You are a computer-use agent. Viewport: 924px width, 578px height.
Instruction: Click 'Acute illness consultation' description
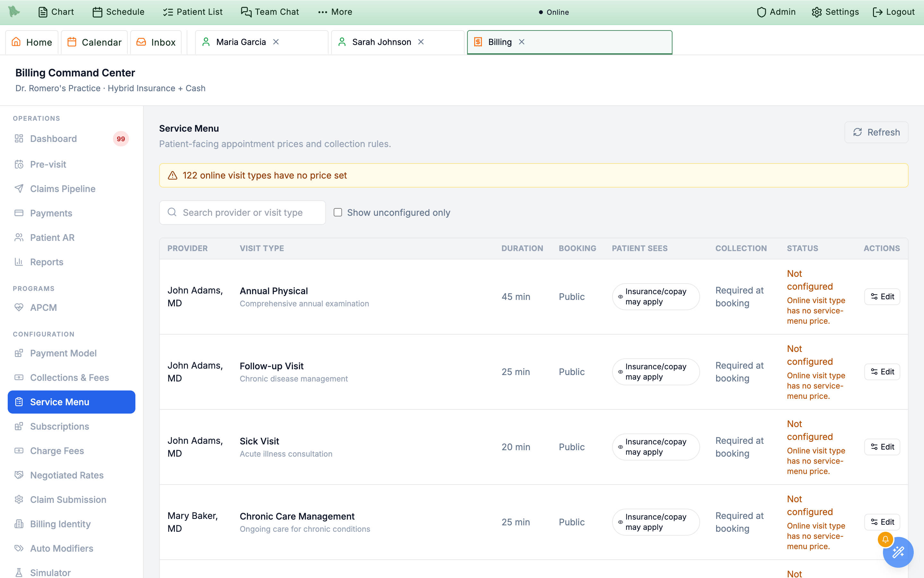pyautogui.click(x=286, y=454)
